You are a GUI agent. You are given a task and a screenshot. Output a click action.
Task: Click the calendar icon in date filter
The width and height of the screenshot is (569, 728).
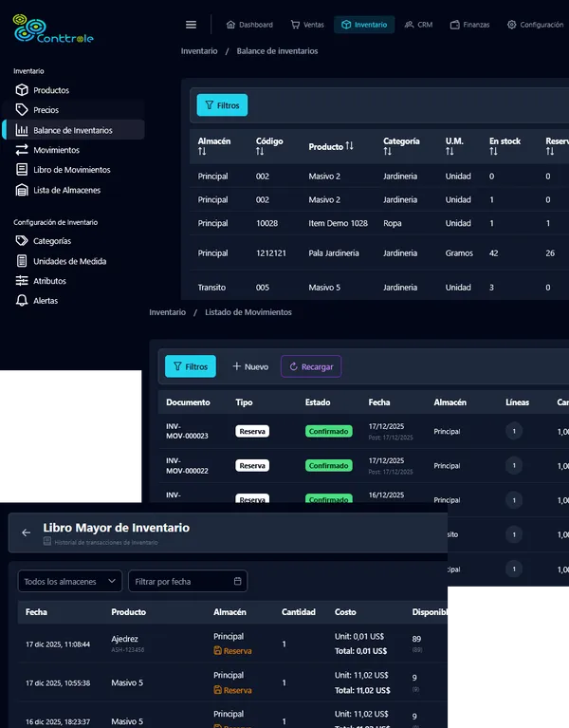pyautogui.click(x=237, y=581)
